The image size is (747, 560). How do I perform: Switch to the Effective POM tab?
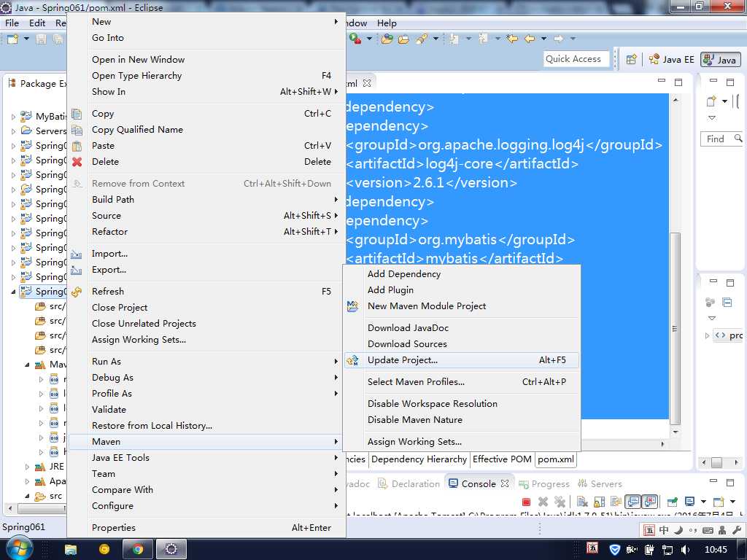click(502, 459)
